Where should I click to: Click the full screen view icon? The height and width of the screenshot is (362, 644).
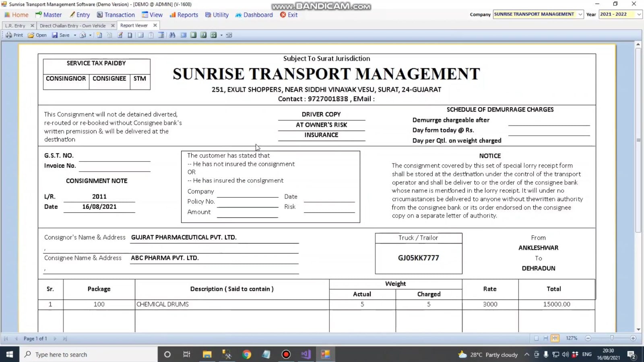point(183,35)
